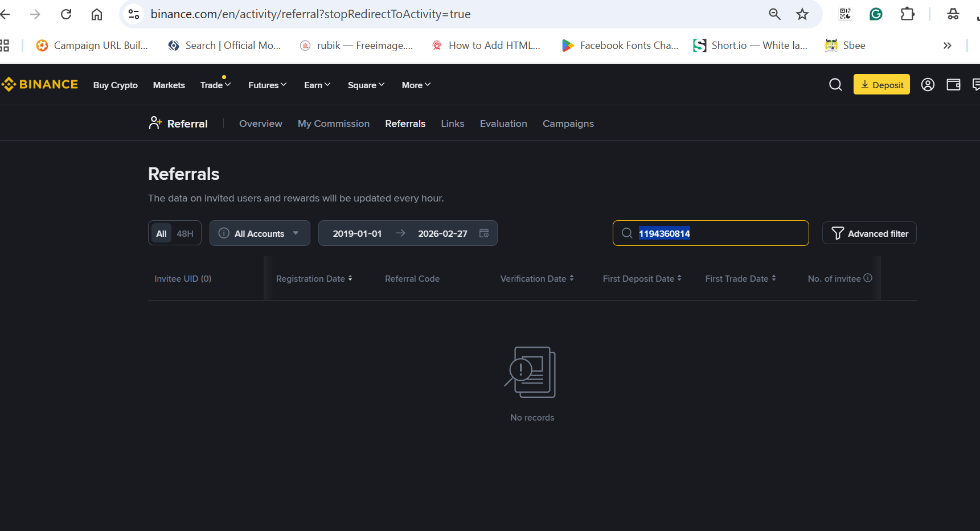Open the Campaigns tab
Viewport: 980px width, 531px height.
click(x=568, y=124)
